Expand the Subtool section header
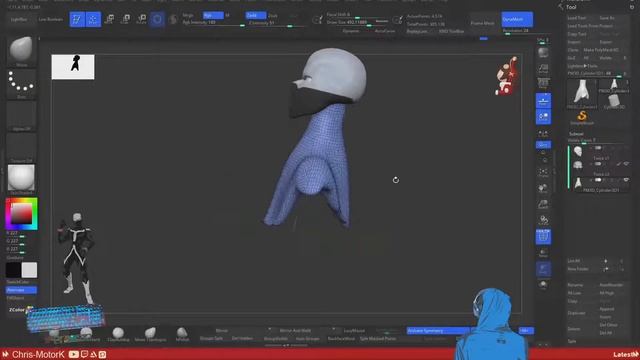This screenshot has height=360, width=640. pyautogui.click(x=576, y=134)
